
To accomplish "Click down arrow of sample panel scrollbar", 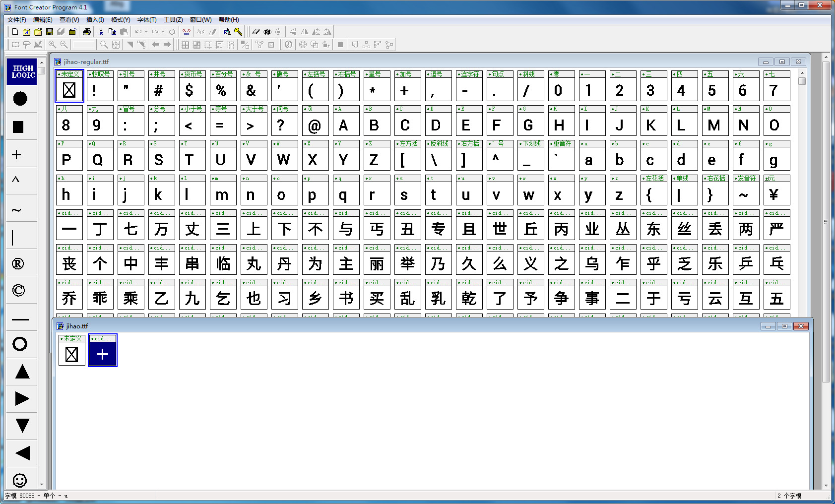I will pyautogui.click(x=42, y=485).
